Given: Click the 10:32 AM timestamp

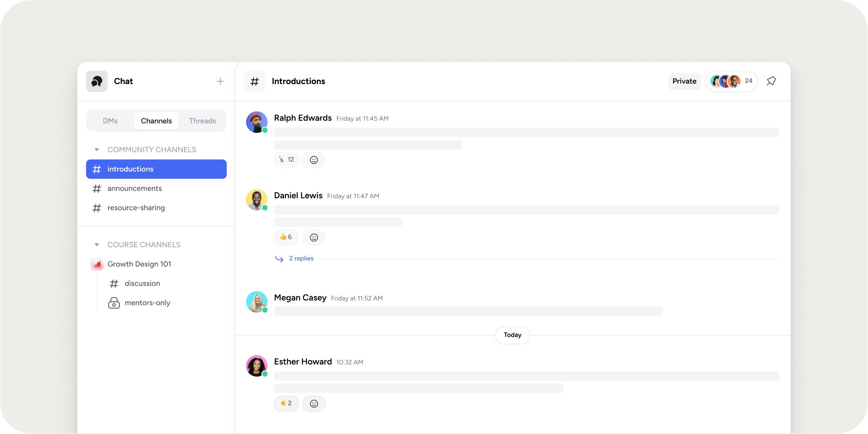Looking at the screenshot, I should point(350,362).
